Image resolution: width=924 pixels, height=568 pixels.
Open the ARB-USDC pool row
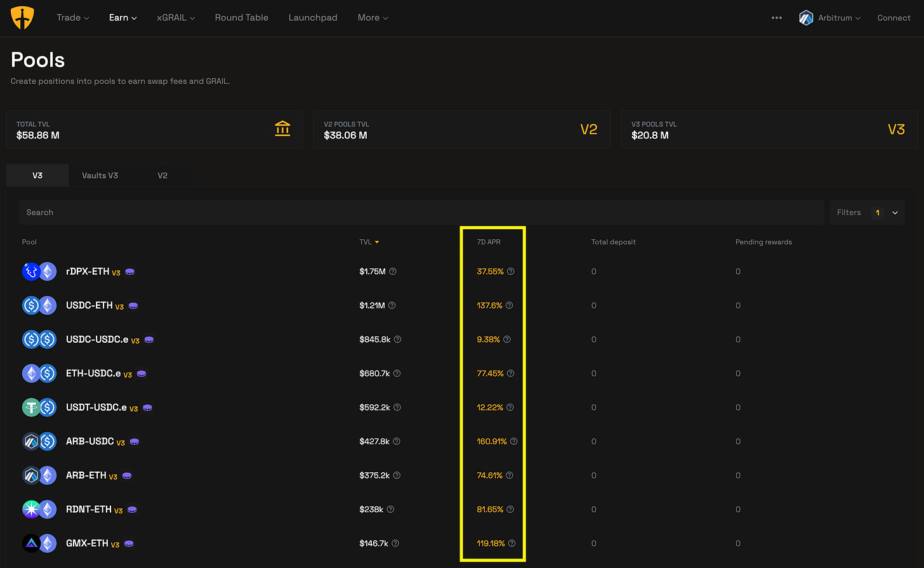pyautogui.click(x=461, y=441)
